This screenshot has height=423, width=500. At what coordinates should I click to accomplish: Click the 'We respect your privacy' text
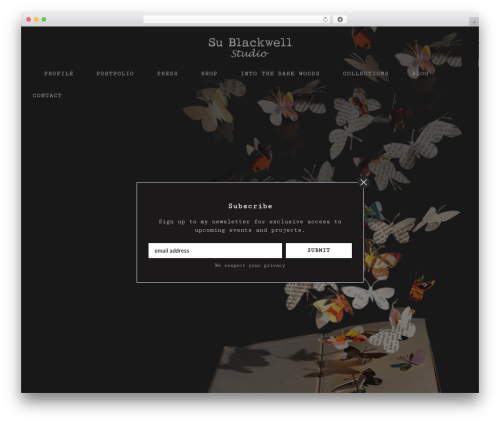[250, 265]
